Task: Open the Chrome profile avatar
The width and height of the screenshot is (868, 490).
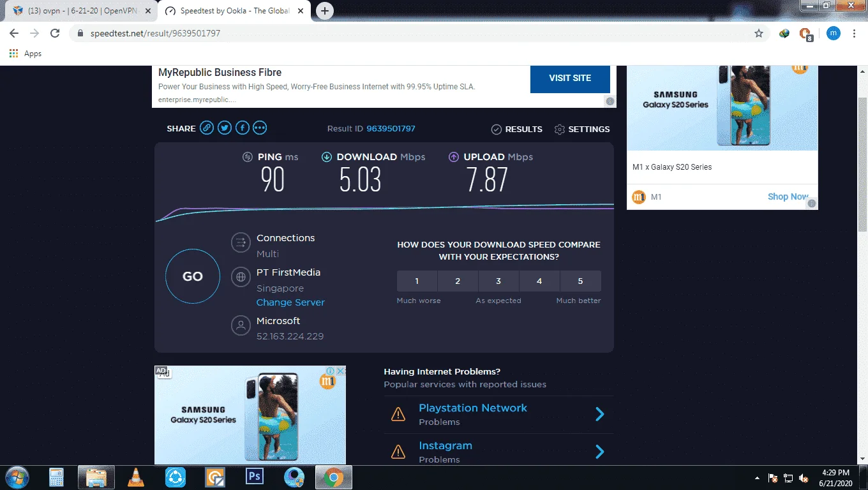Action: click(834, 33)
